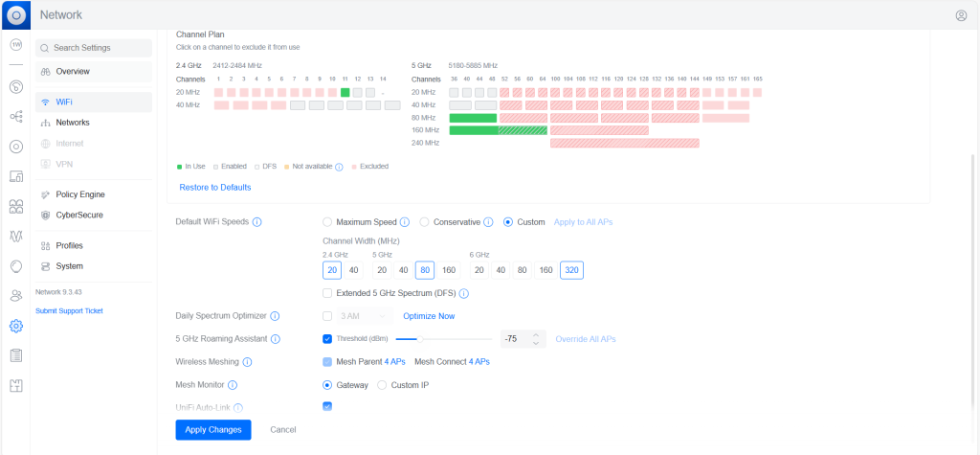Toggle the 5 GHz Roaming Assistant checkbox
This screenshot has width=980, height=455.
327,339
